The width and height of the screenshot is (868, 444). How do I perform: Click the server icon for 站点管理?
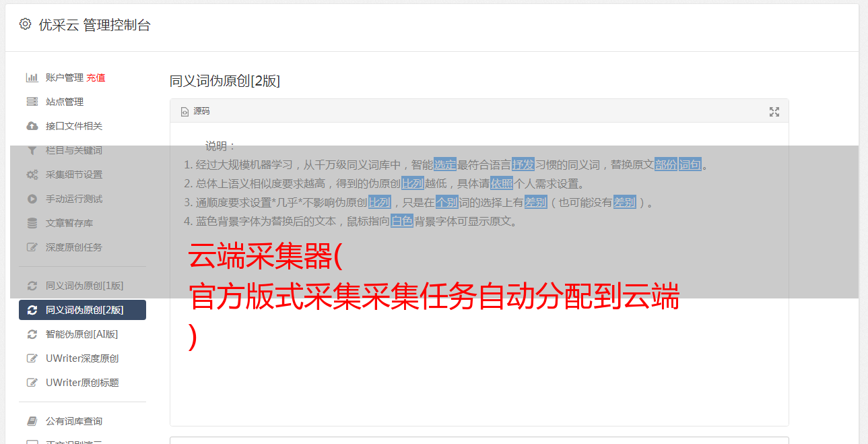[32, 102]
